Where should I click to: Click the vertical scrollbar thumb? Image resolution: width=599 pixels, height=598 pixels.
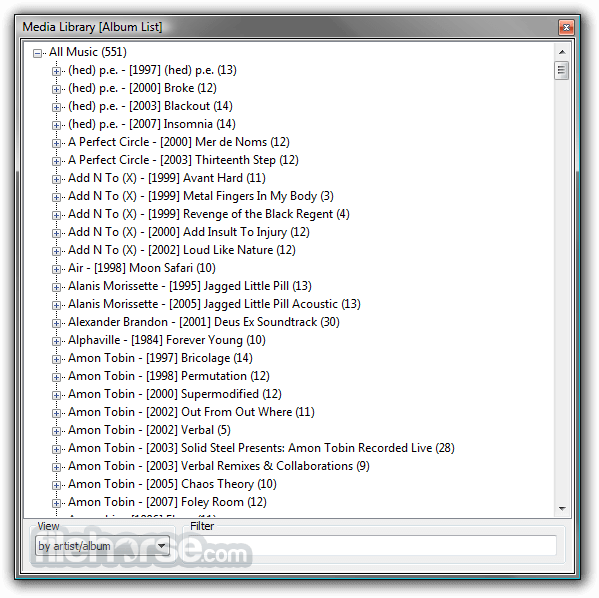click(x=562, y=70)
